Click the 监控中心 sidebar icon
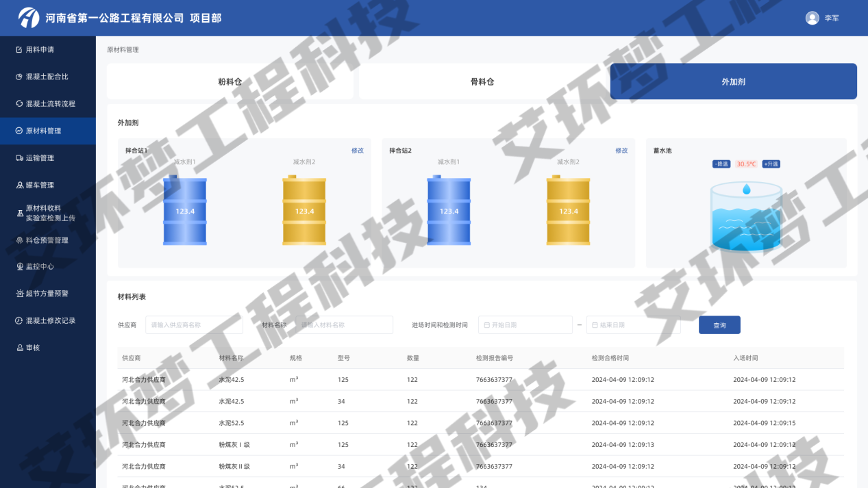 tap(19, 267)
